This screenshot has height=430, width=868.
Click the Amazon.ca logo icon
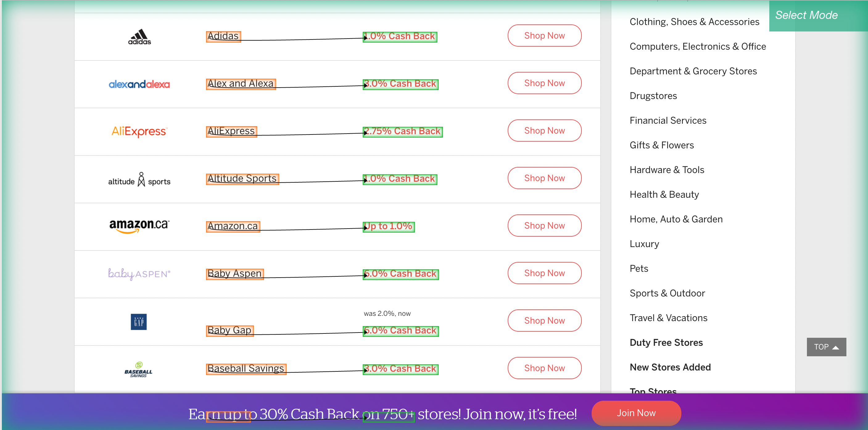tap(139, 226)
